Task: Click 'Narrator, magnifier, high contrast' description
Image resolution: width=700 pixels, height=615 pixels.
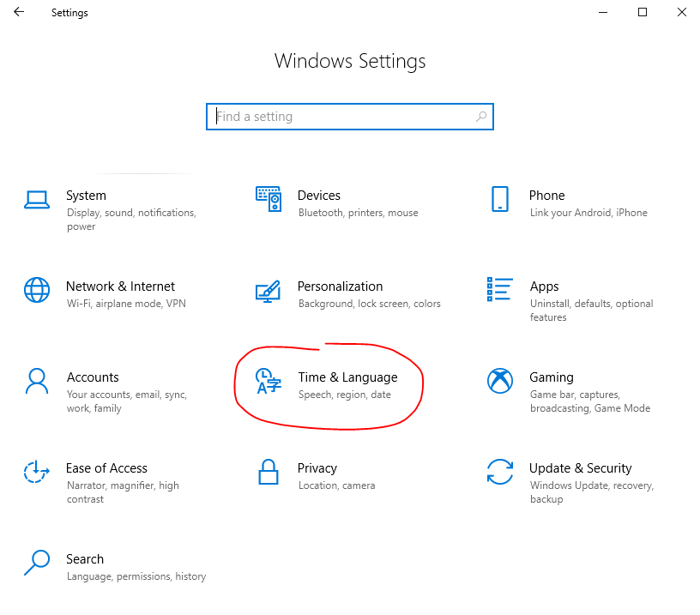Action: (x=123, y=491)
